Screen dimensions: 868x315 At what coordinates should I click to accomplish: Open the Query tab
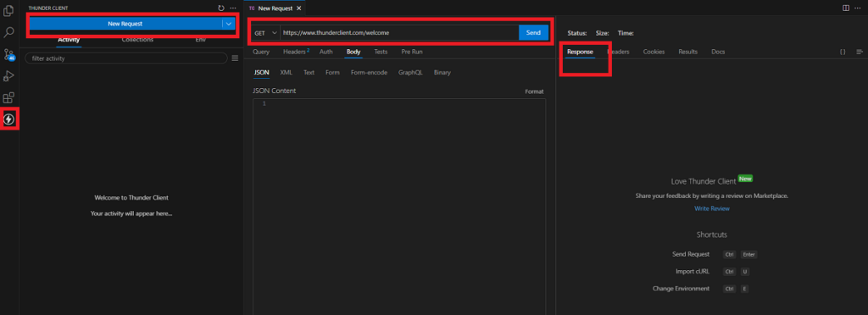click(x=261, y=52)
